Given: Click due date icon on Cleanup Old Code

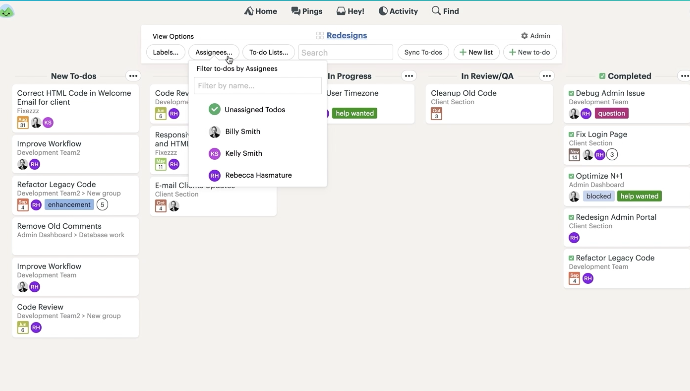Looking at the screenshot, I should pos(437,113).
